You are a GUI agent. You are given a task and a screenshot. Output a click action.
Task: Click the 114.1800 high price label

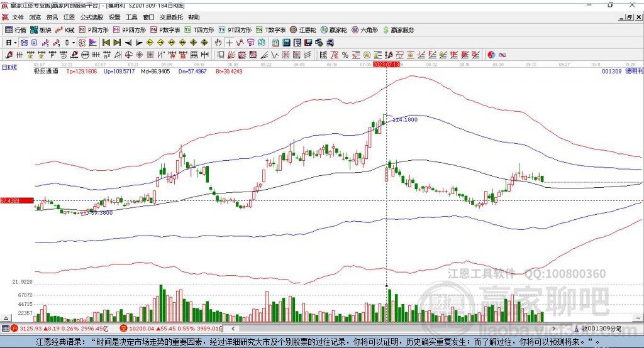(x=405, y=120)
